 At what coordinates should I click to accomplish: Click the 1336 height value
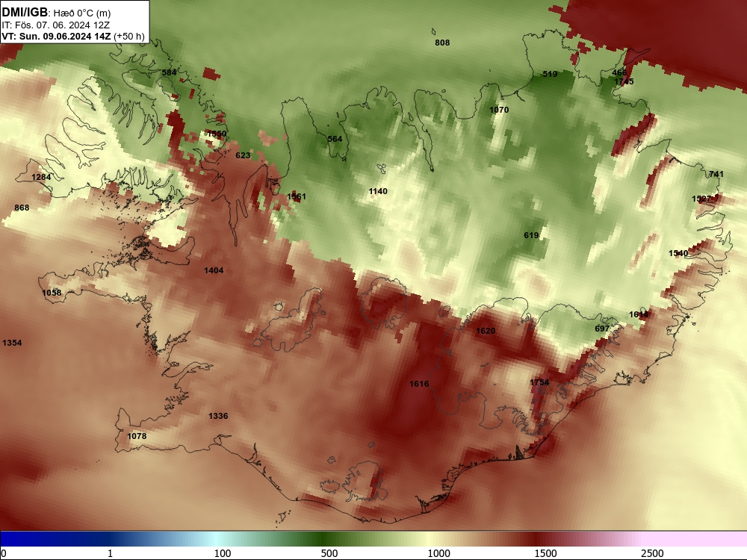pyautogui.click(x=218, y=416)
